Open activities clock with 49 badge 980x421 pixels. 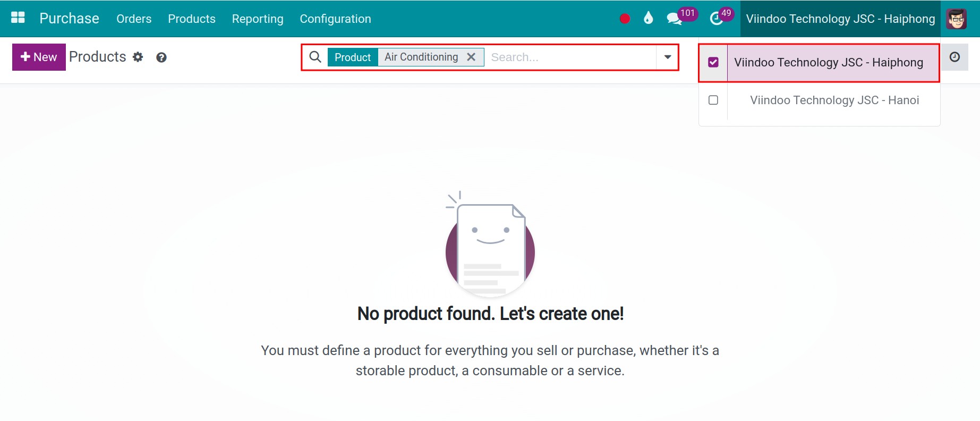tap(721, 17)
